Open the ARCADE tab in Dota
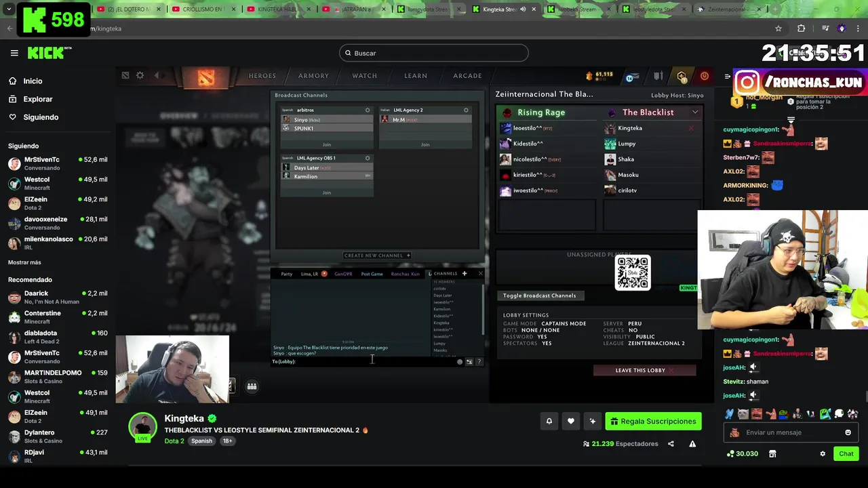 pos(467,76)
